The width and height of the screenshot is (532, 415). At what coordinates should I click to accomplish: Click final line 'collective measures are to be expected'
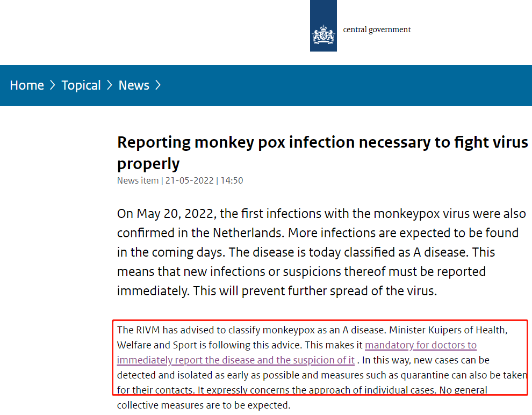pos(204,405)
